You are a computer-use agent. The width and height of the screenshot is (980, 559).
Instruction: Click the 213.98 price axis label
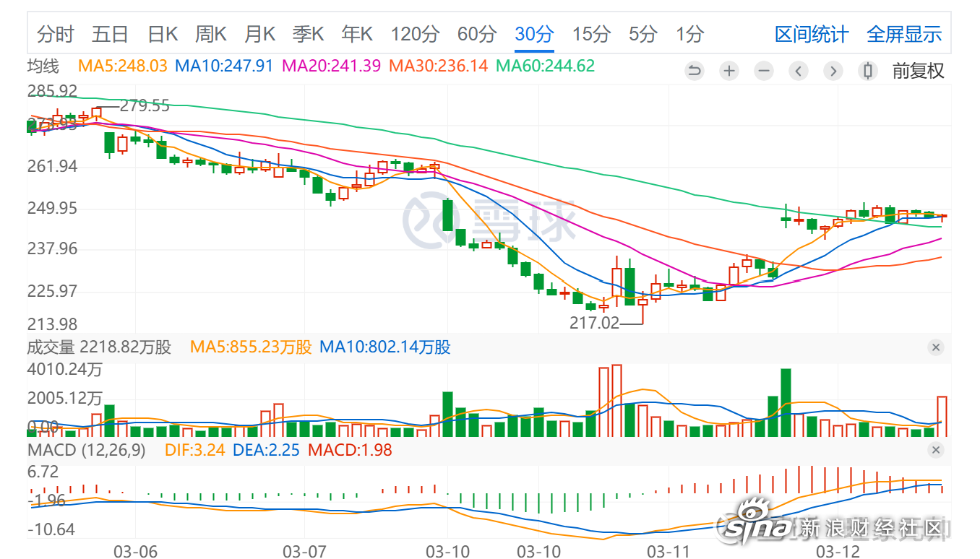pos(52,324)
